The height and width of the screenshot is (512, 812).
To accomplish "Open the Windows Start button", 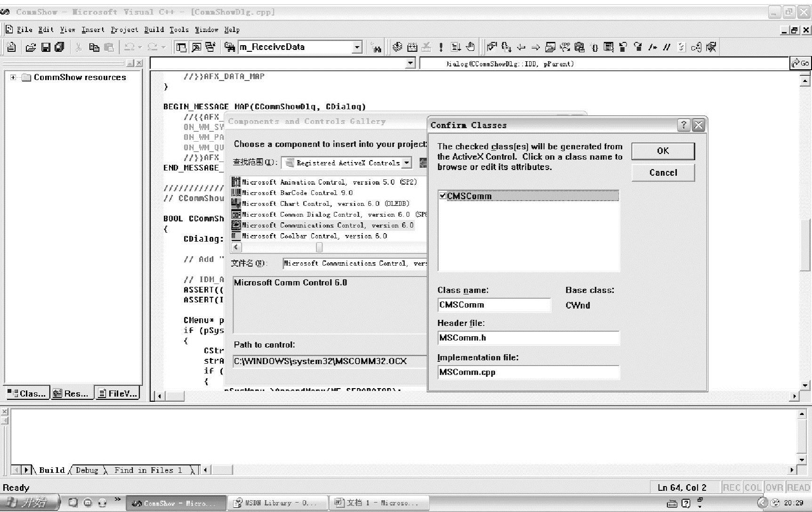I will tap(30, 503).
